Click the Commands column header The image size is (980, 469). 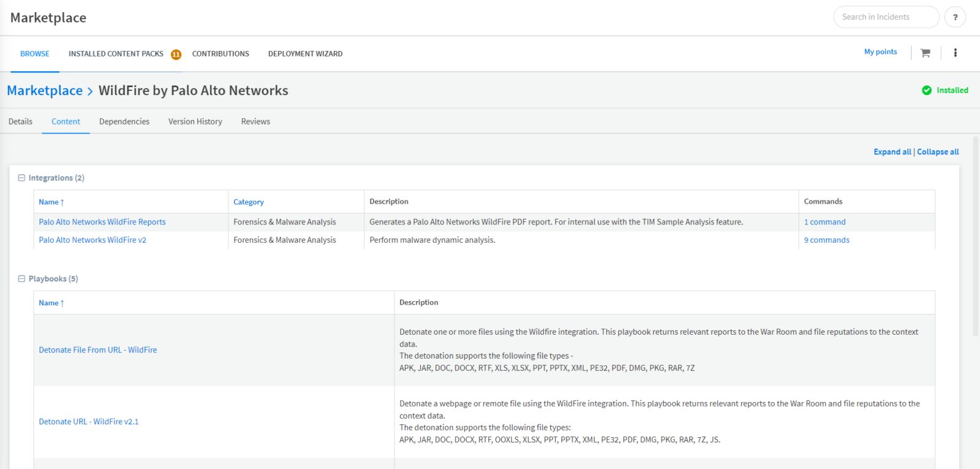click(x=823, y=202)
